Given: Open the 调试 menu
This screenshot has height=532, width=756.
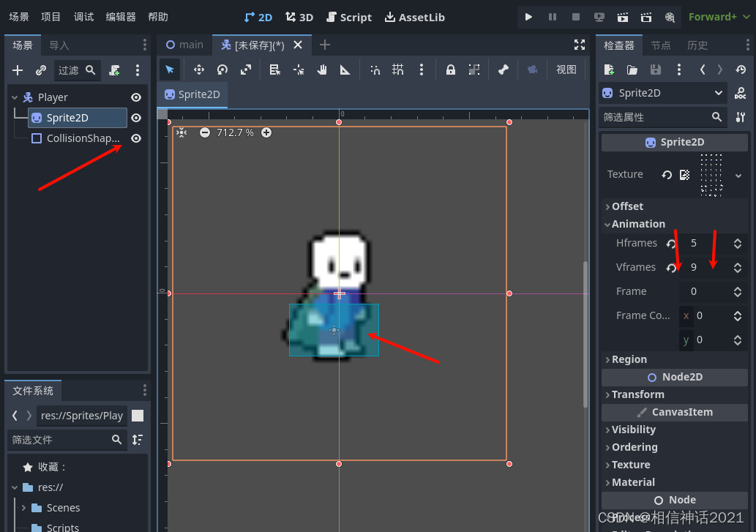Looking at the screenshot, I should click(x=83, y=17).
